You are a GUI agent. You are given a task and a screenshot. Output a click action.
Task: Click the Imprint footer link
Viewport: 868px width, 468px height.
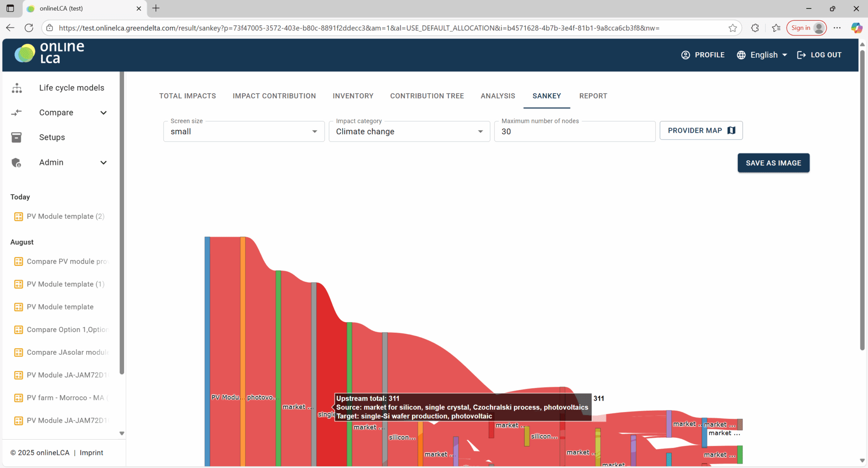click(x=91, y=453)
